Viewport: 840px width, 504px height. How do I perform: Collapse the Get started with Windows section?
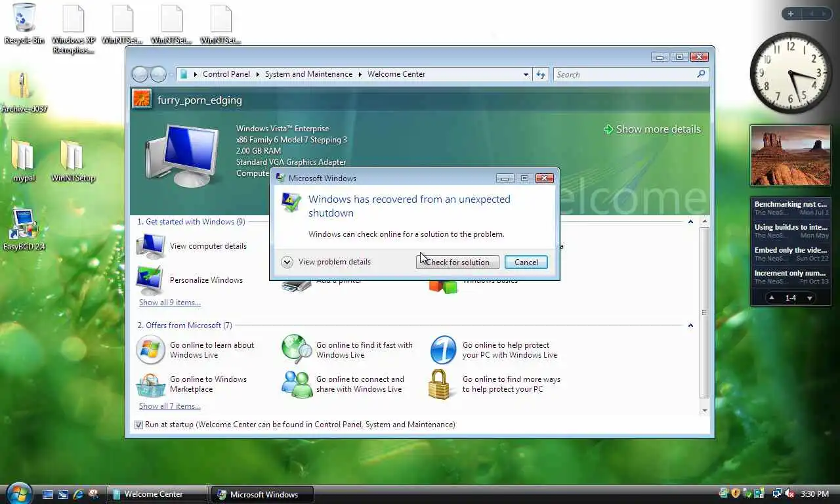[690, 222]
